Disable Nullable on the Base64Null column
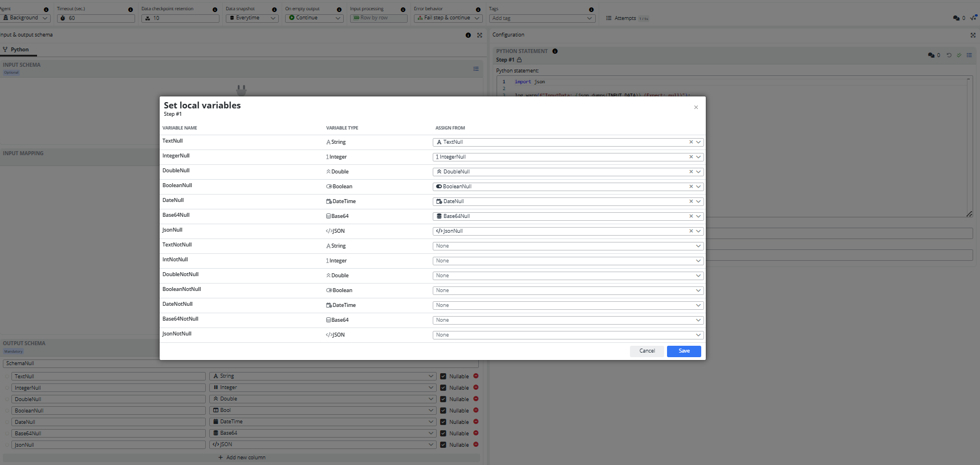The image size is (980, 465). click(x=443, y=434)
